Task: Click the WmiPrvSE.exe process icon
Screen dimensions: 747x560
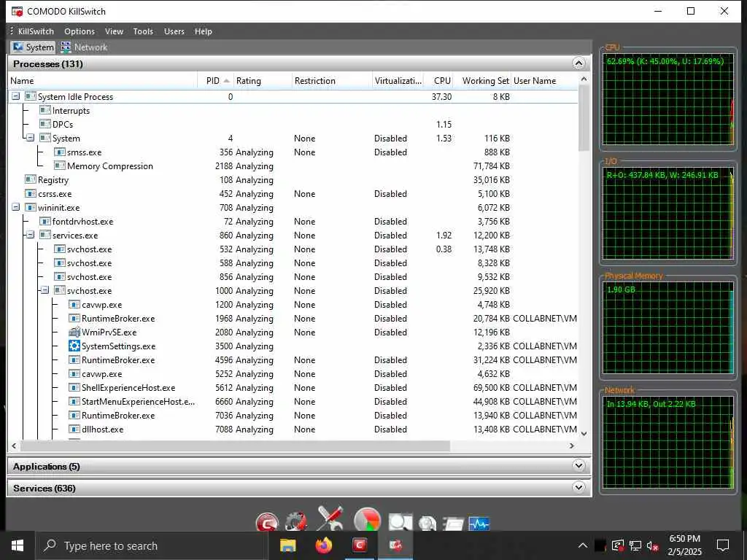Action: click(74, 332)
